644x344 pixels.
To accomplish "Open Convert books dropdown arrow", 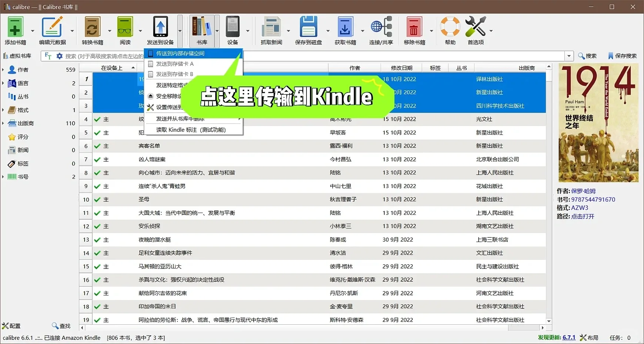I will coord(109,31).
